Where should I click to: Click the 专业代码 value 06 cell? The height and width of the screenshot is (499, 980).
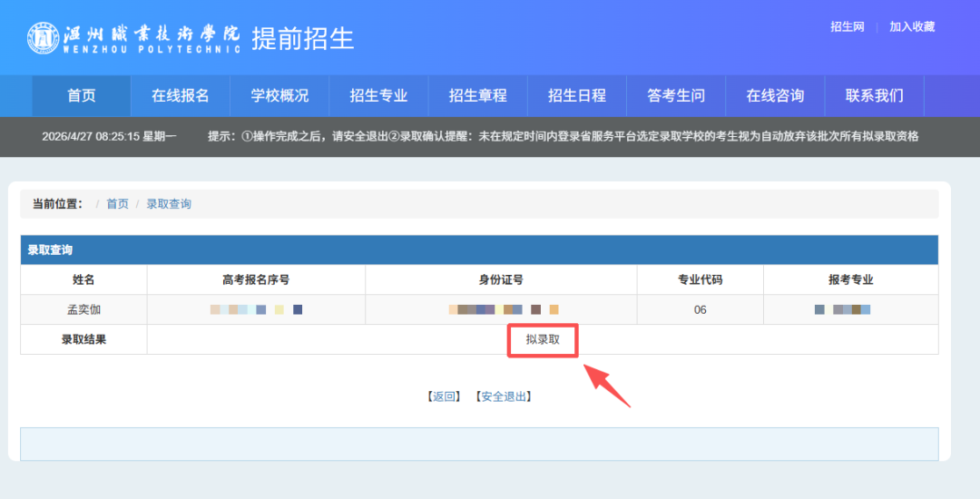coord(700,309)
